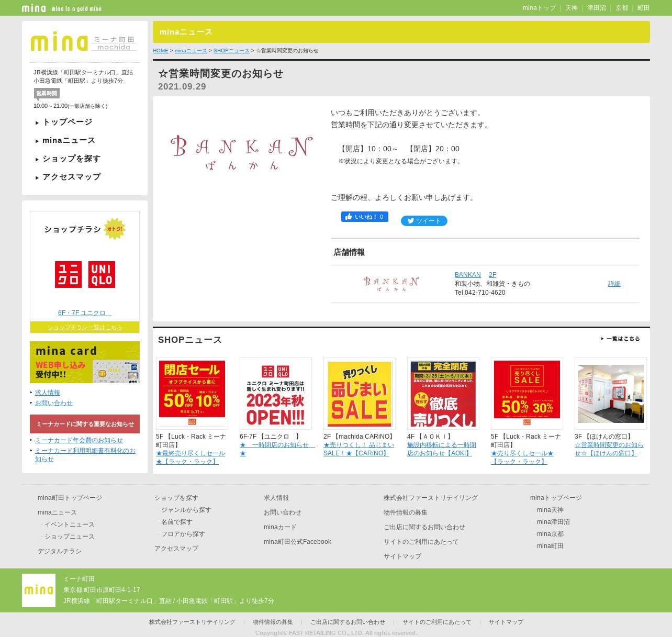Viewport: 672px width, 637px height.
Task: Open ミーナカード年会費のお知らせ link
Action: tap(79, 440)
